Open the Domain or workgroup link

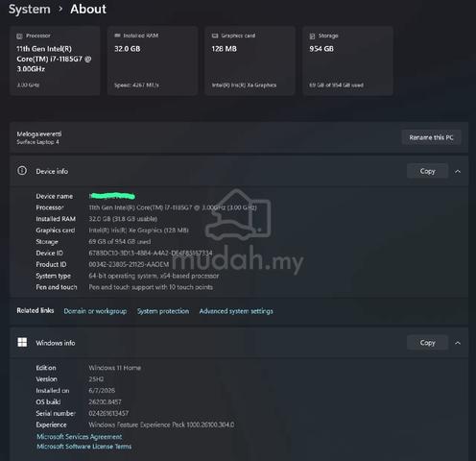(x=95, y=311)
